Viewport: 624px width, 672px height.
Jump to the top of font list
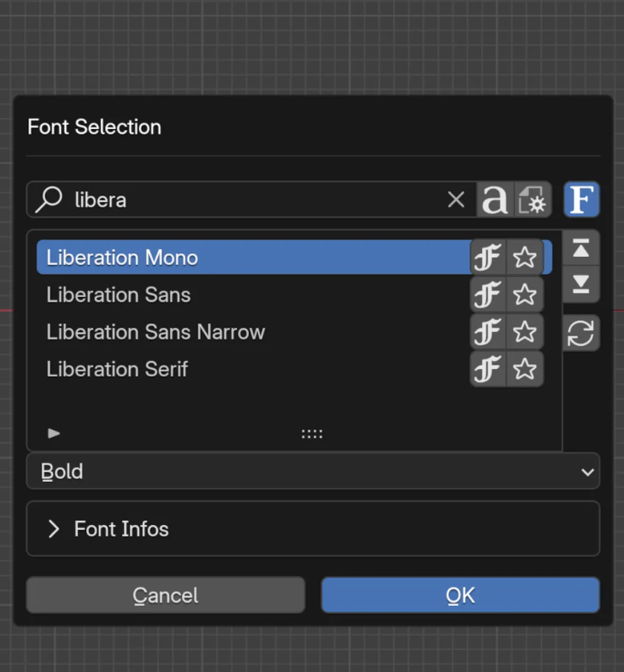pos(581,248)
